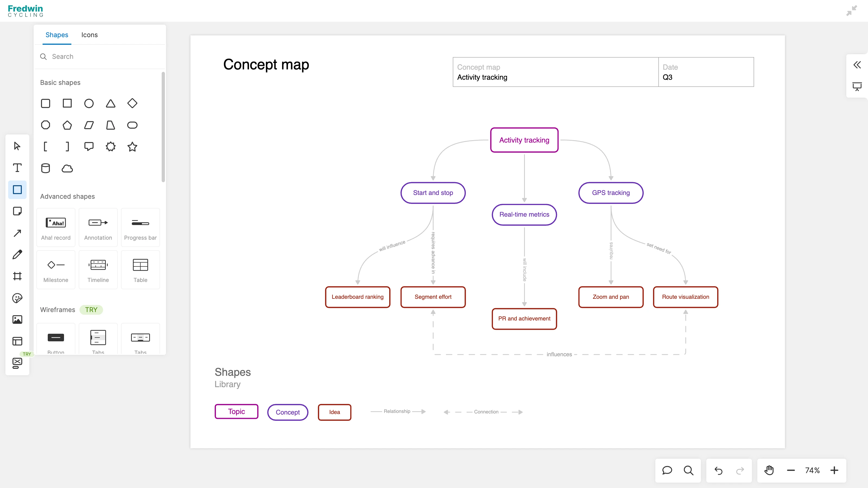This screenshot has width=868, height=488.
Task: Add a Table advanced shape
Action: point(140,270)
